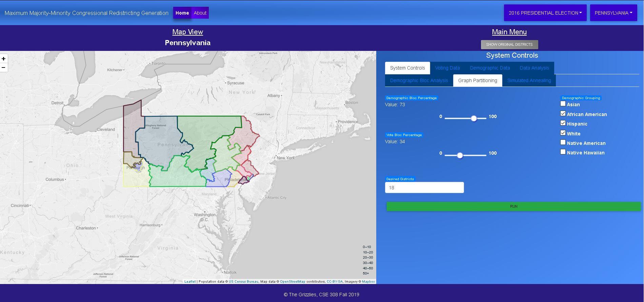
Task: Zoom in the map with plus button
Action: [3, 59]
